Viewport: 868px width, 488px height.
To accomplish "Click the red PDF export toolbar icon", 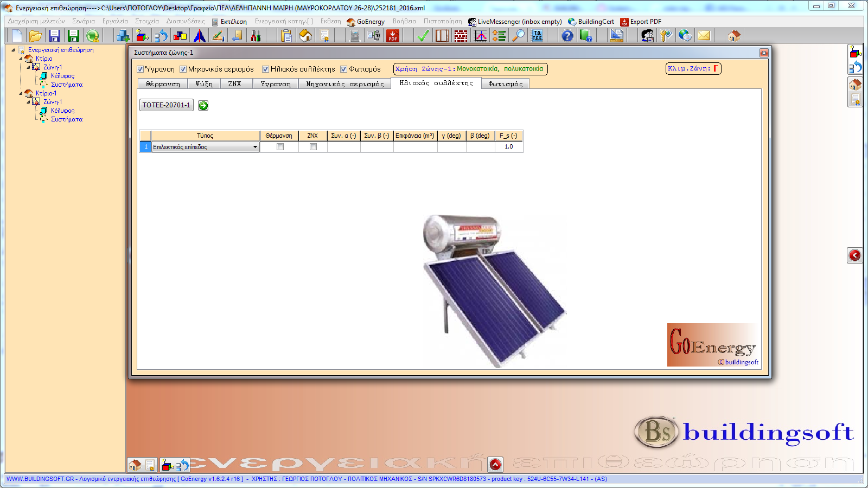I will [392, 36].
